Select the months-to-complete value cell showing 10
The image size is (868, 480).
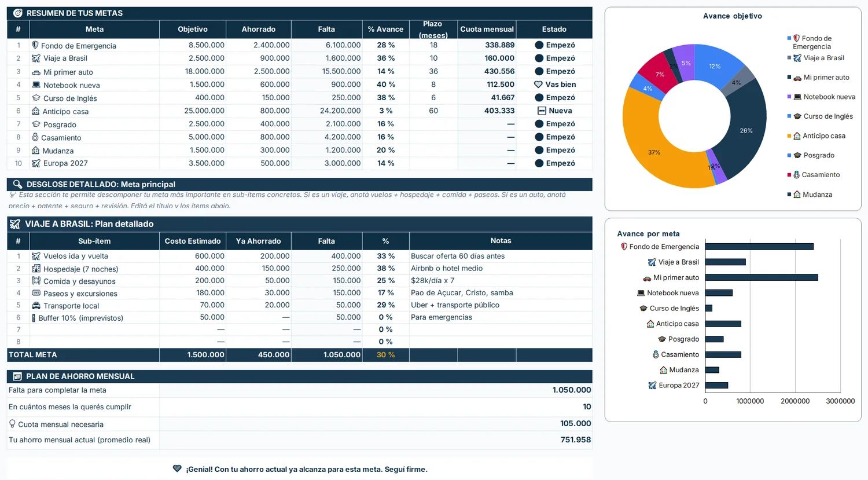(x=376, y=406)
